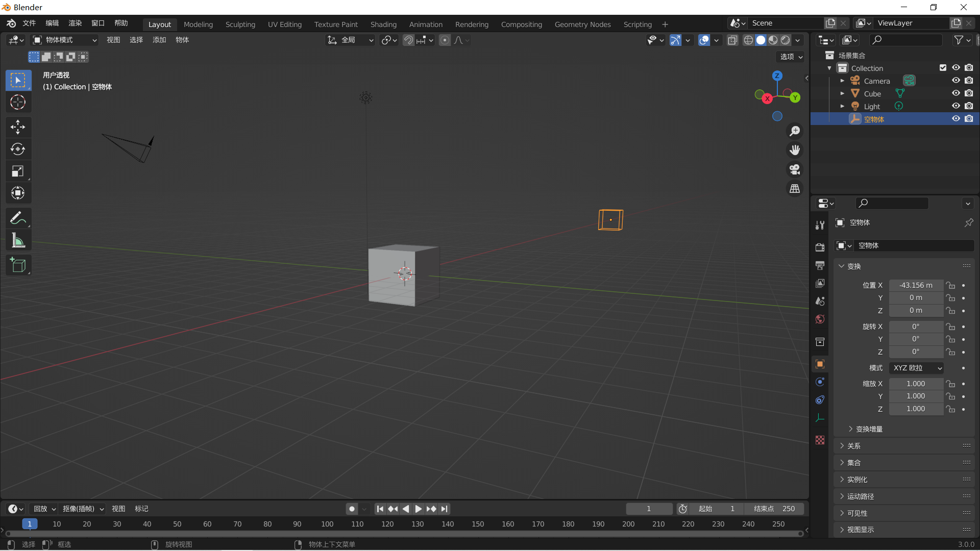Viewport: 980px width, 551px height.
Task: Open the Add Cube tool
Action: coord(18,265)
